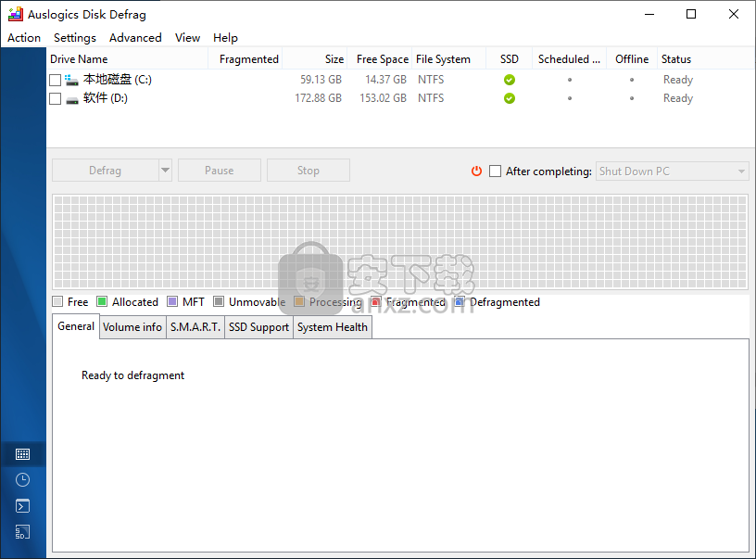This screenshot has height=559, width=756.
Task: Click the SSD green checkmark for D: drive
Action: [x=510, y=98]
